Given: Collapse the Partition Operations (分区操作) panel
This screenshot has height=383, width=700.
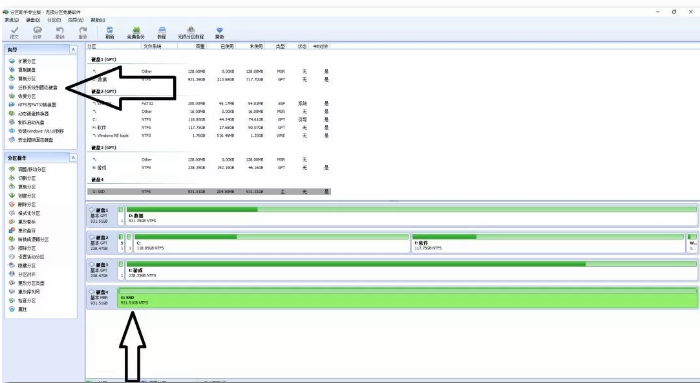Looking at the screenshot, I should [73, 158].
